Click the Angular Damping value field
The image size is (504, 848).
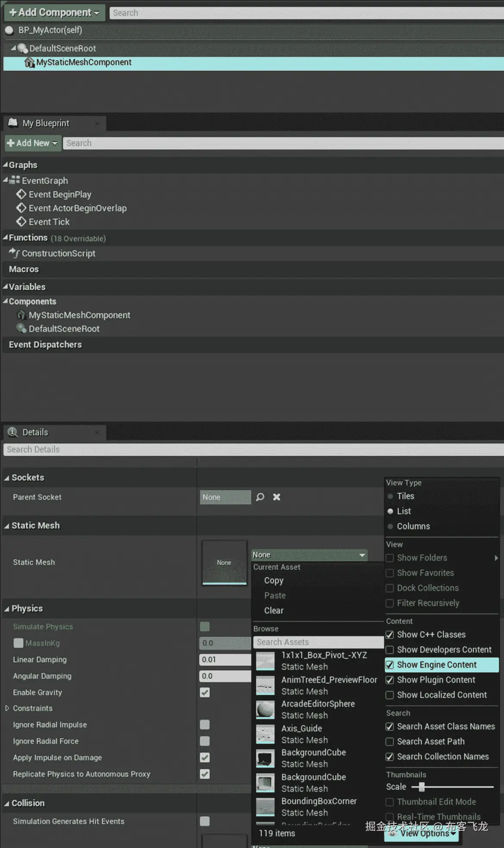click(x=225, y=676)
